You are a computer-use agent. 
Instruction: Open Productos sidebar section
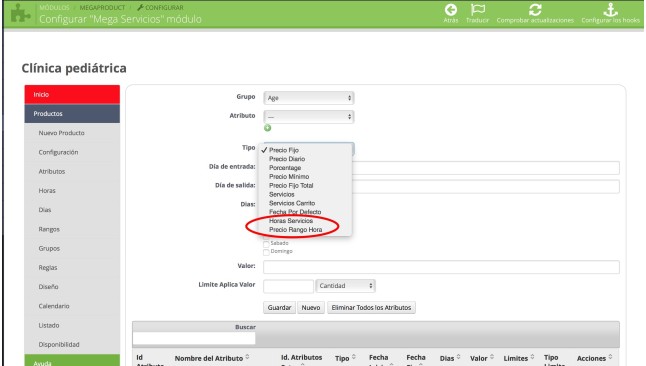pos(72,114)
